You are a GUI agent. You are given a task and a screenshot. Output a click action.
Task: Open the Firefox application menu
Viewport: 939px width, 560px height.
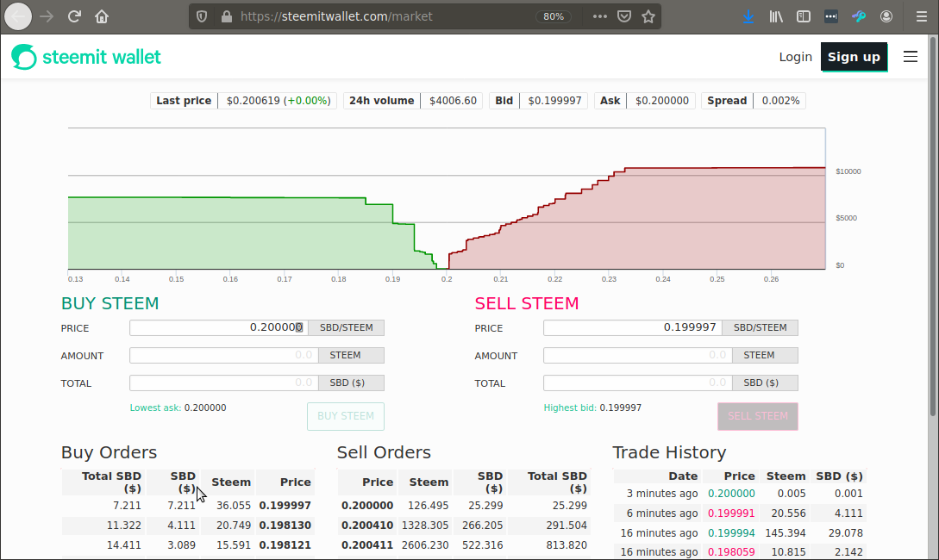coord(922,16)
